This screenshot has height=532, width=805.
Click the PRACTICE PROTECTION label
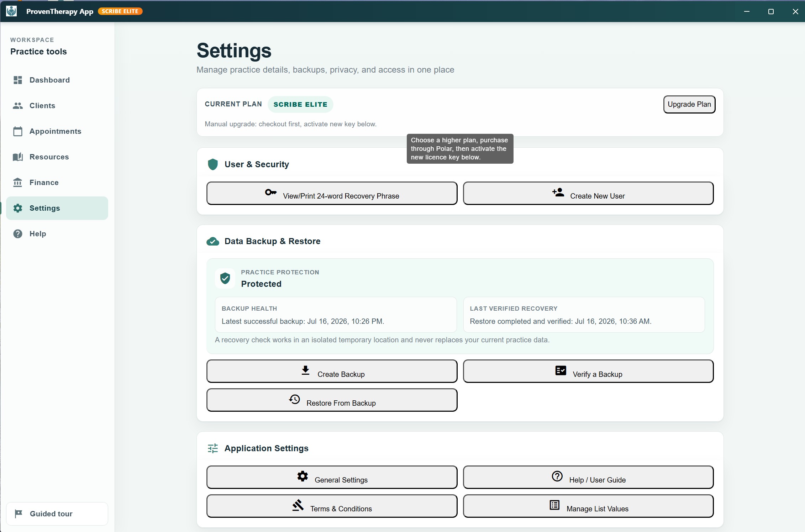click(x=280, y=272)
